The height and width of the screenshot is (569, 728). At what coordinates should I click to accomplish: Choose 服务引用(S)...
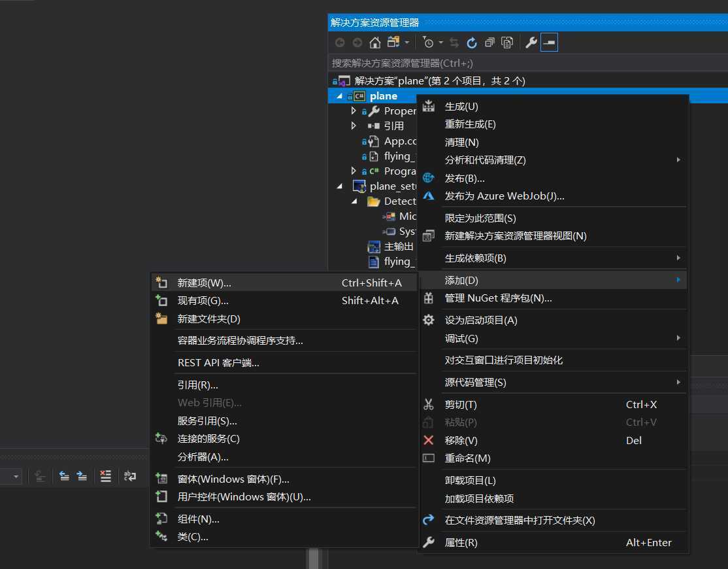284,421
